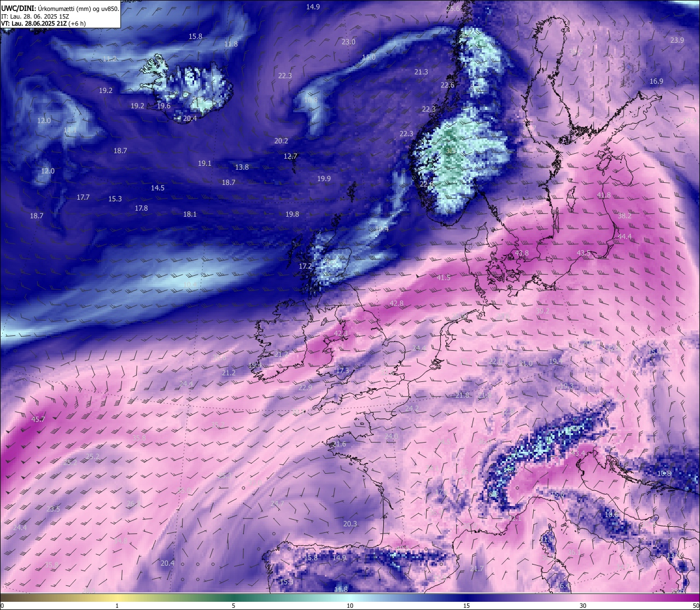Click the 21.7 value label
Image resolution: width=700 pixels, height=610 pixels.
pos(476,570)
